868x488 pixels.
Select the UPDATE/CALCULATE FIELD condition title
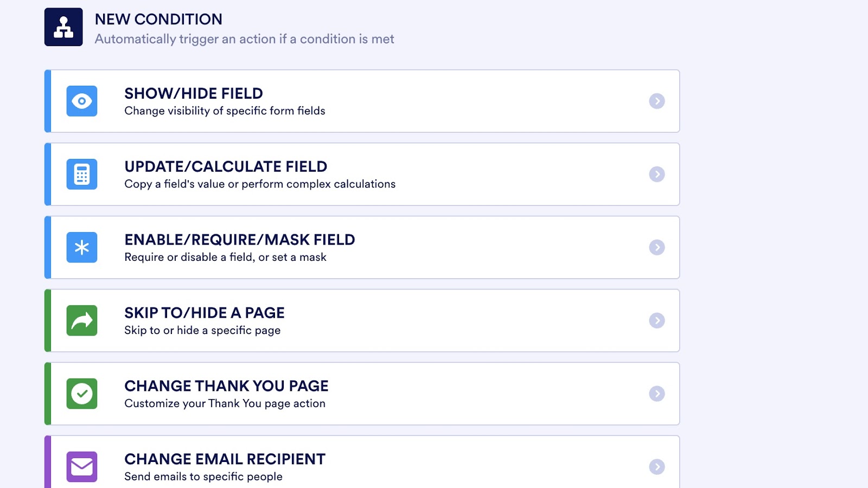click(x=226, y=166)
